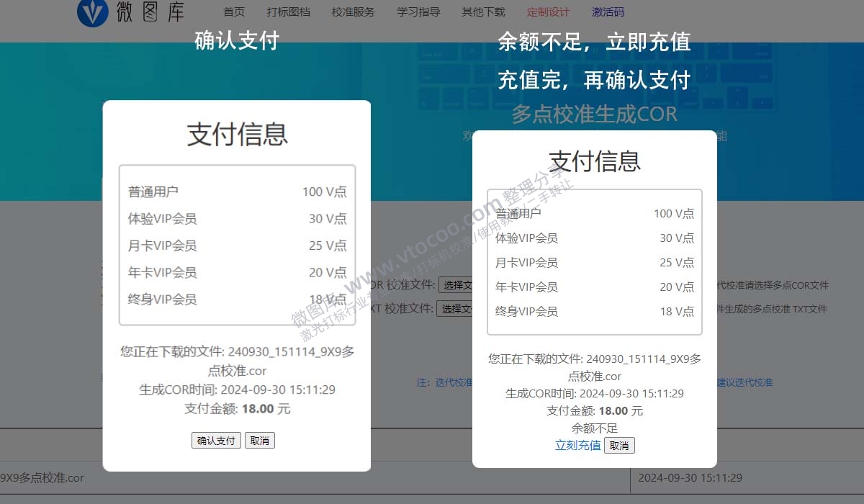Click 取消 in the right payment dialog
Viewport: 864px width, 504px height.
pyautogui.click(x=620, y=446)
